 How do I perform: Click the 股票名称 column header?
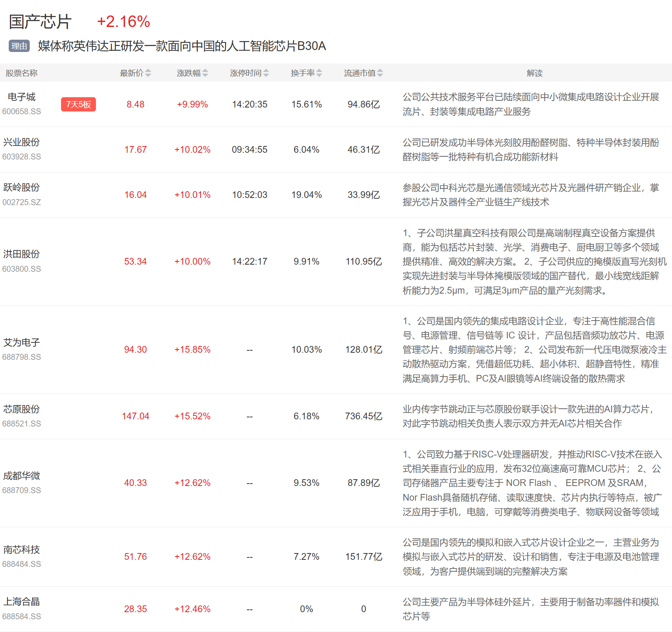click(x=21, y=73)
